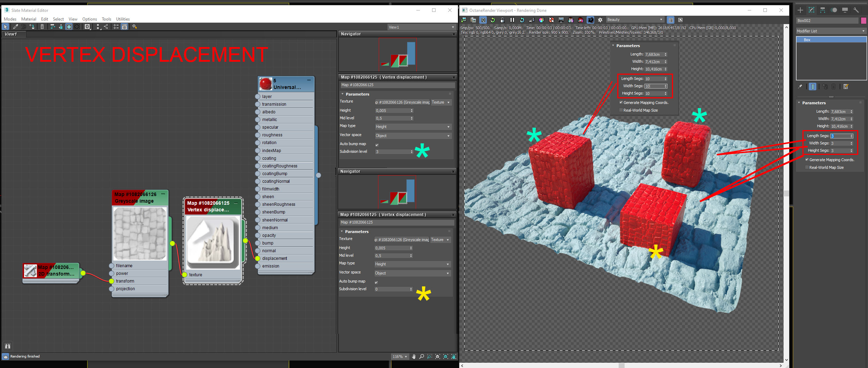The image size is (868, 368).
Task: Open the Modifier List dropdown
Action: (831, 31)
